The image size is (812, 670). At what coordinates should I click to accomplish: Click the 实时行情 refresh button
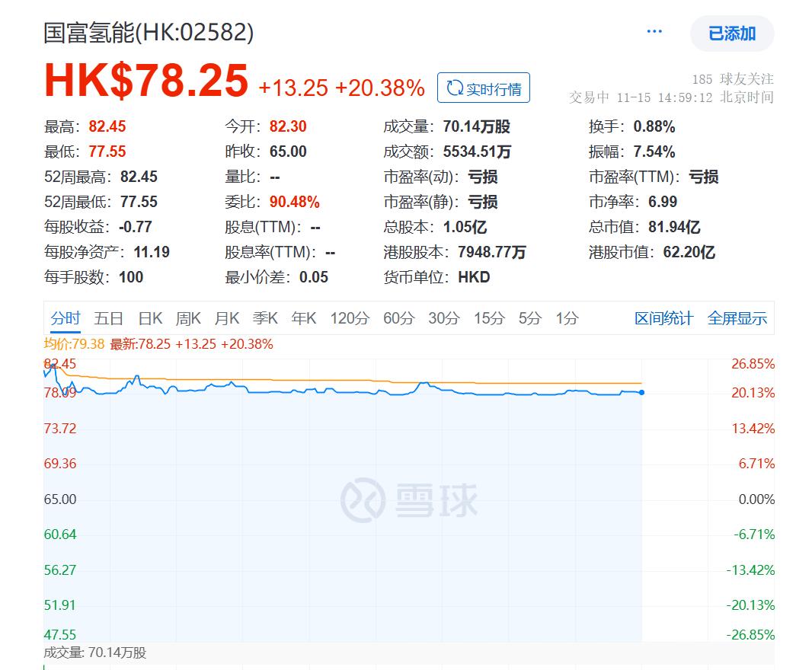483,88
